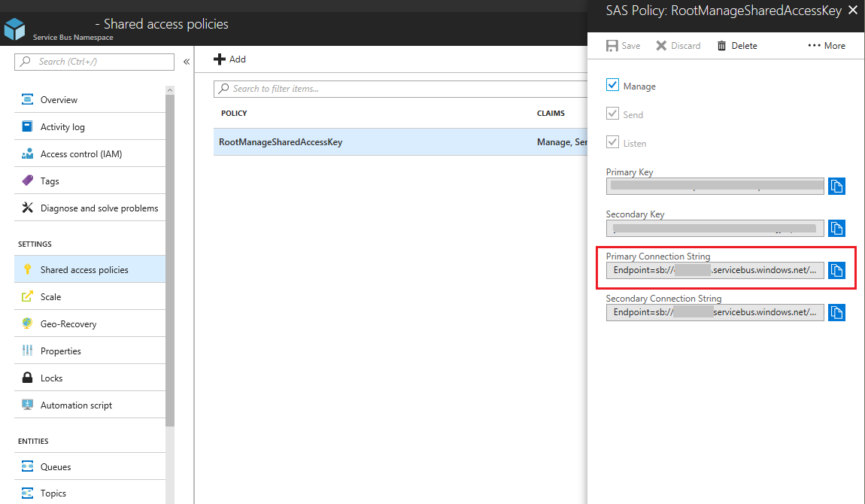The image size is (865, 504).
Task: Toggle the Send claim checkbox
Action: (612, 114)
